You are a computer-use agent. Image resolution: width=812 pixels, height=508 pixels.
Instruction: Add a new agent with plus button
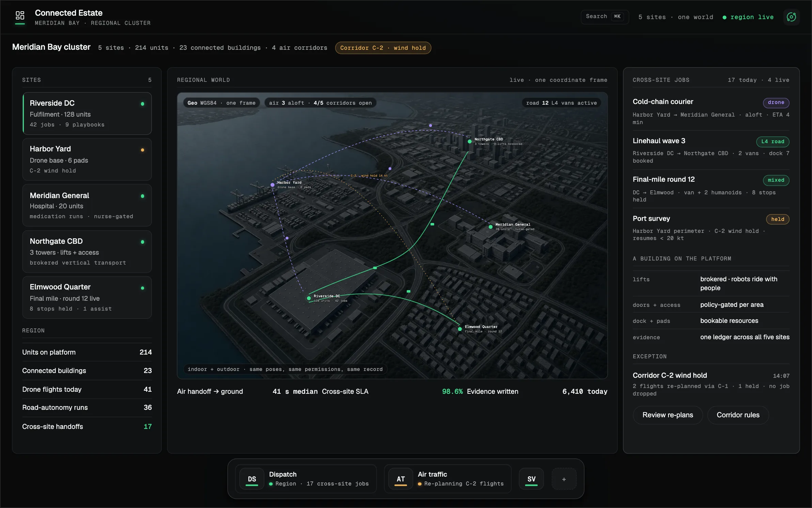(x=564, y=479)
